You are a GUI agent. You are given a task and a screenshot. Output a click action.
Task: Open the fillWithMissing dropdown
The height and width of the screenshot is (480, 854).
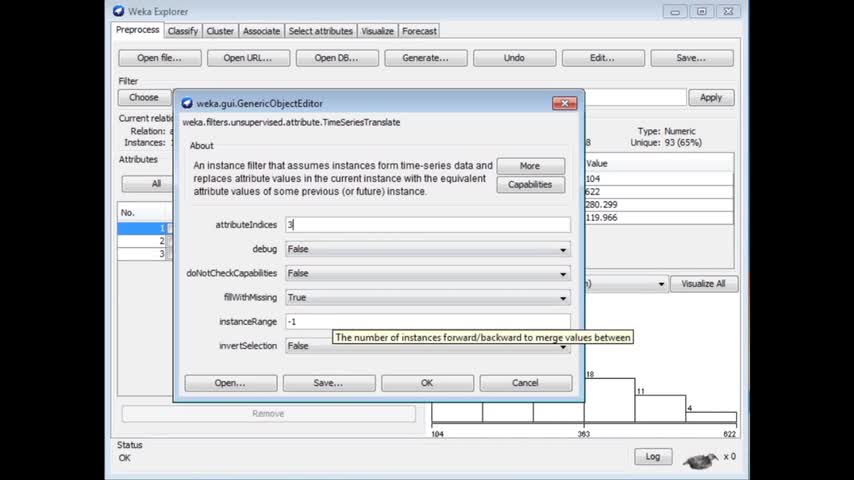[428, 297]
